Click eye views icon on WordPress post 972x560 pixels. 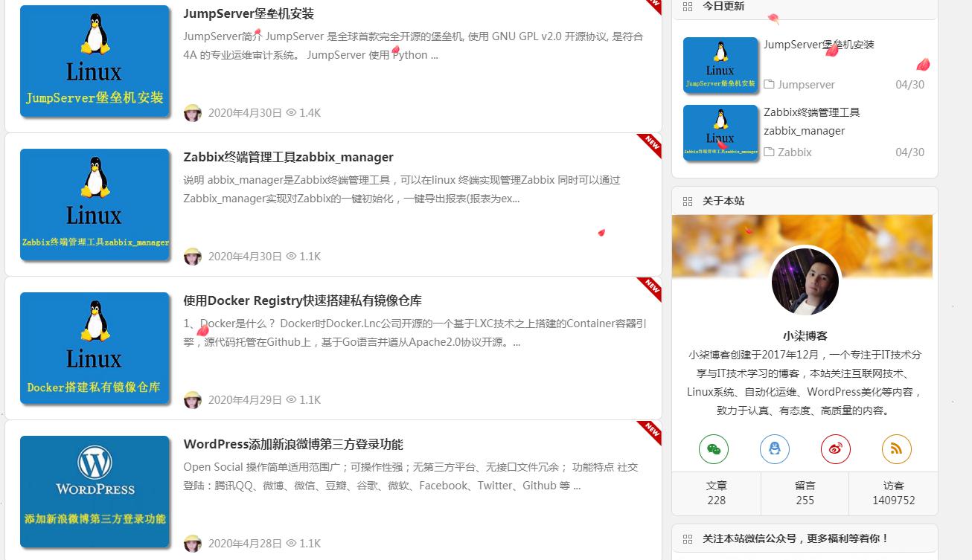coord(291,544)
